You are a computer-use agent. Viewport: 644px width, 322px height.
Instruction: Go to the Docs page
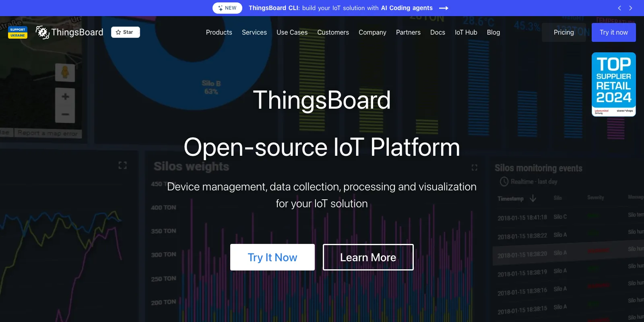(438, 32)
